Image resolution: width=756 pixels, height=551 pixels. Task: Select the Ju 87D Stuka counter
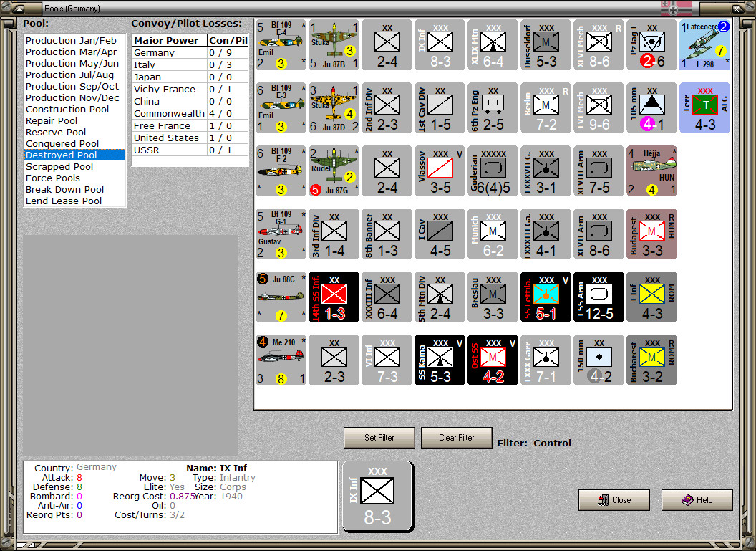[334, 108]
